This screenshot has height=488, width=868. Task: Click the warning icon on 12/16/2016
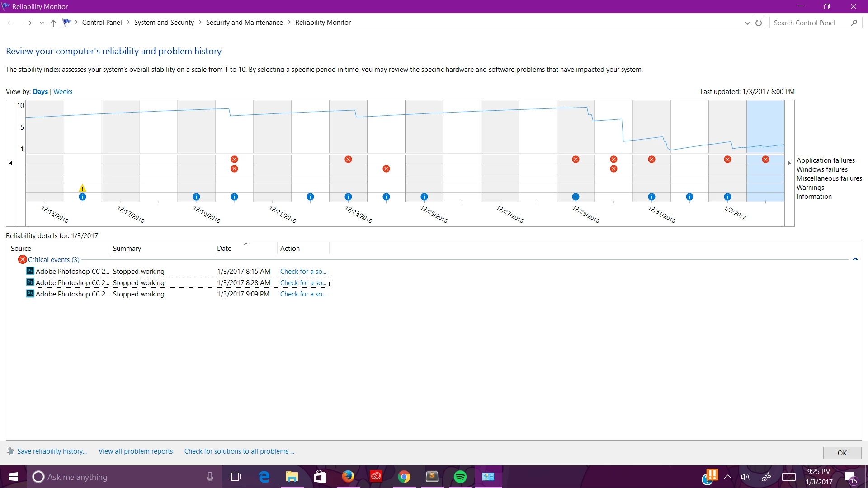pyautogui.click(x=82, y=188)
